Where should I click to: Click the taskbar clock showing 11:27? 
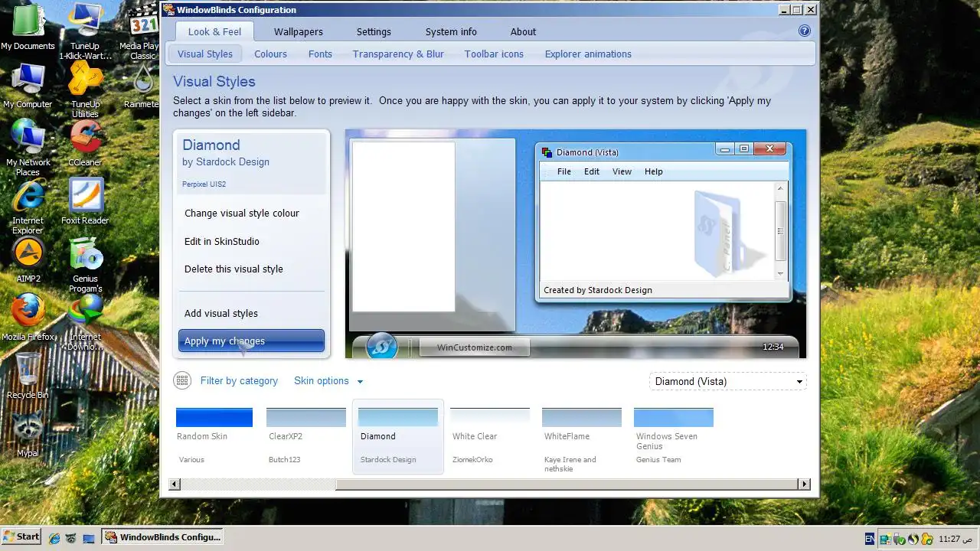coord(955,539)
